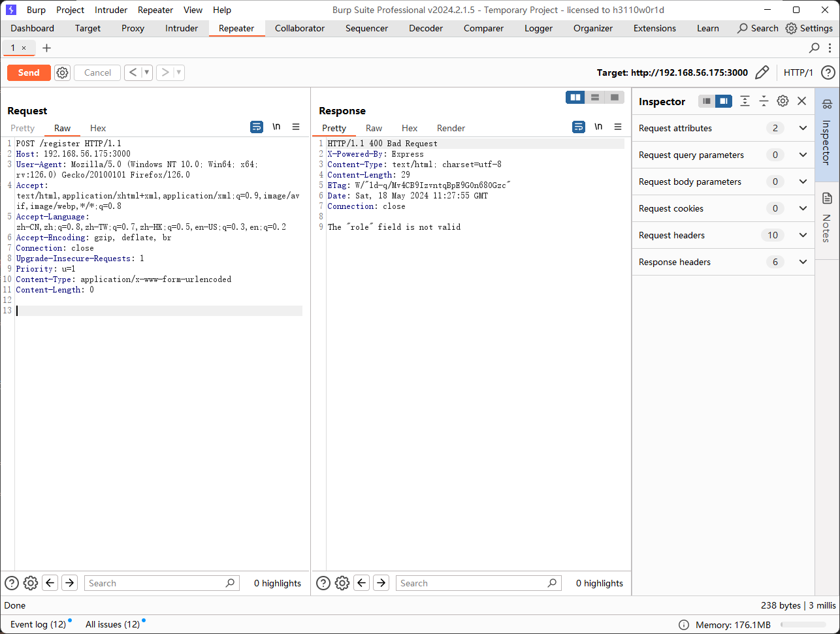
Task: Open All issues (12)
Action: pyautogui.click(x=112, y=624)
